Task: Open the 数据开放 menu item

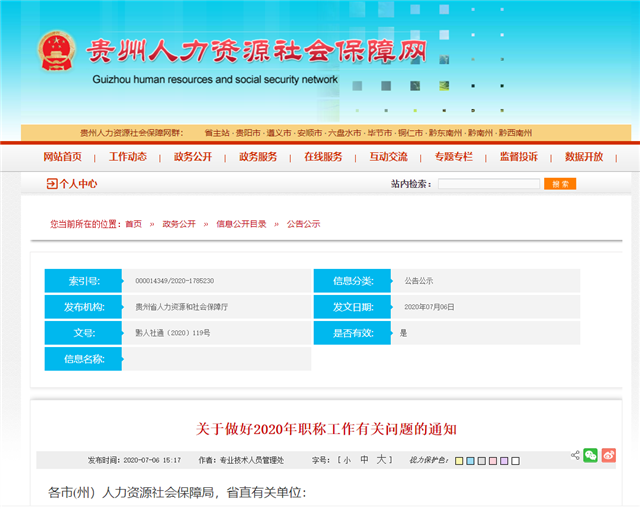Action: [584, 157]
